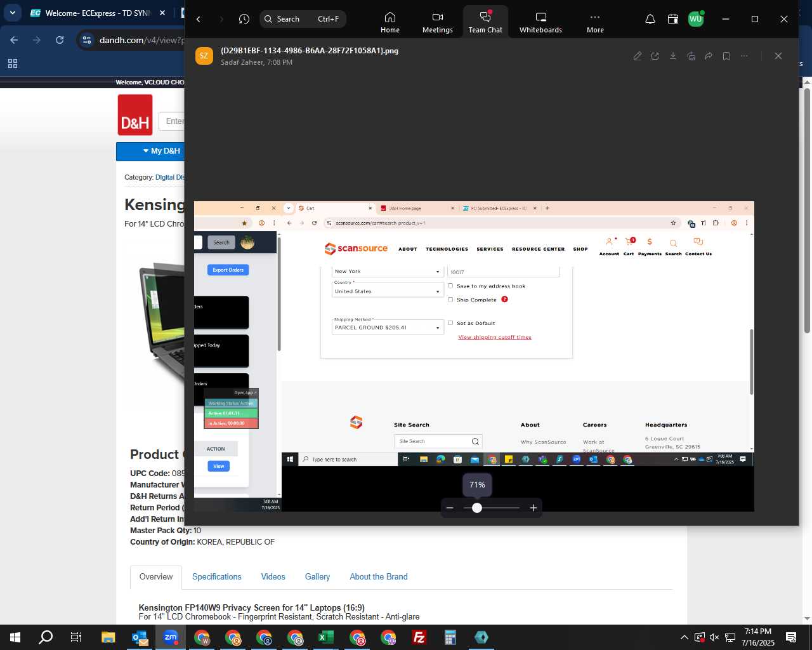The height and width of the screenshot is (650, 812).
Task: Click 'Country of Origin: KOREA, REPUBLIC OF' text
Action: pyautogui.click(x=202, y=542)
